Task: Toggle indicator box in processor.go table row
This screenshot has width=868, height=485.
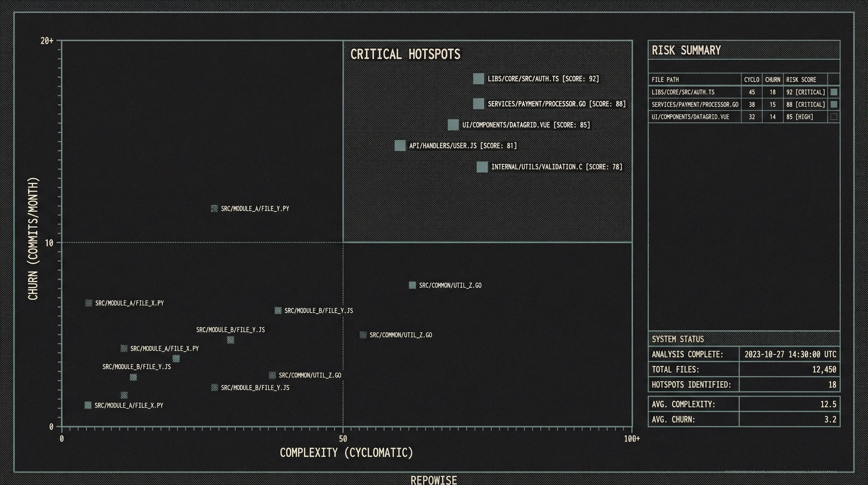Action: (x=834, y=105)
